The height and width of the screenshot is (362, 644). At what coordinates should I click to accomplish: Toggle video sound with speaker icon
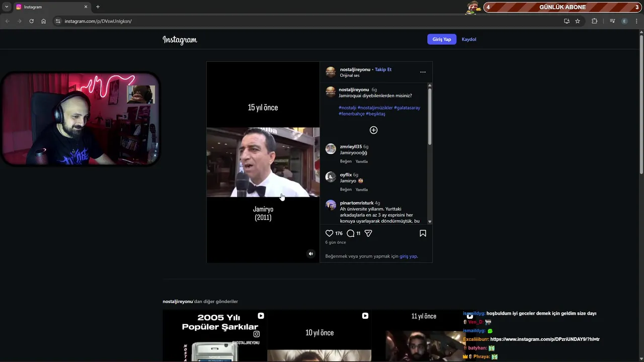[310, 254]
